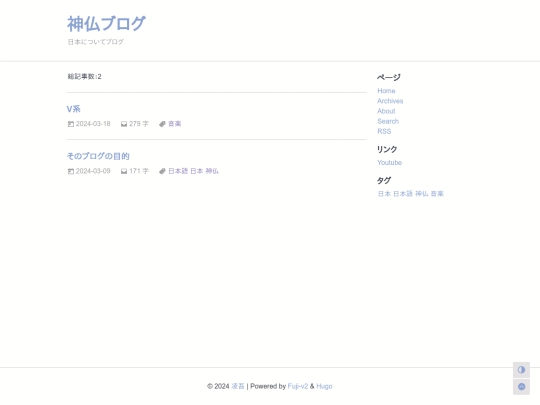Click calendar icon beside 2024-03-18

coord(71,124)
